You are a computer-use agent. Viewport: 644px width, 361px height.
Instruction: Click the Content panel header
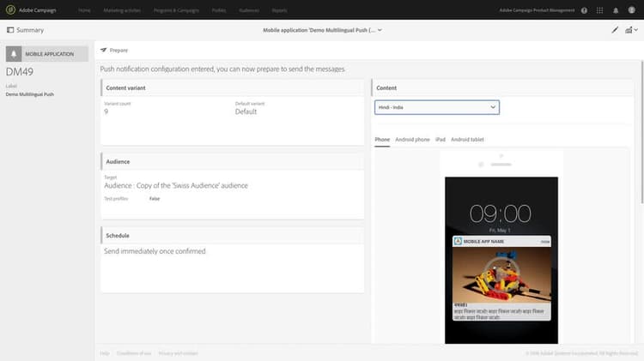pos(502,87)
